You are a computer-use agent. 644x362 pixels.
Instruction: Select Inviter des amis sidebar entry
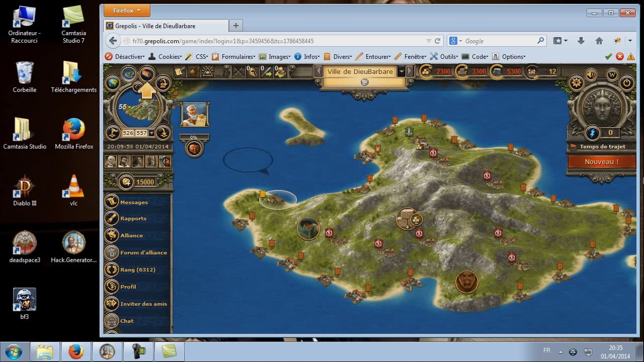[143, 304]
